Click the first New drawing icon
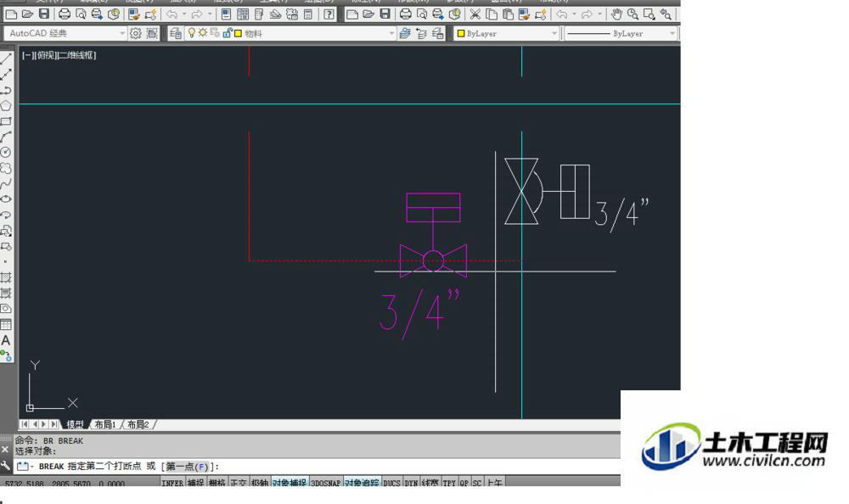849x504 pixels. 11,14
